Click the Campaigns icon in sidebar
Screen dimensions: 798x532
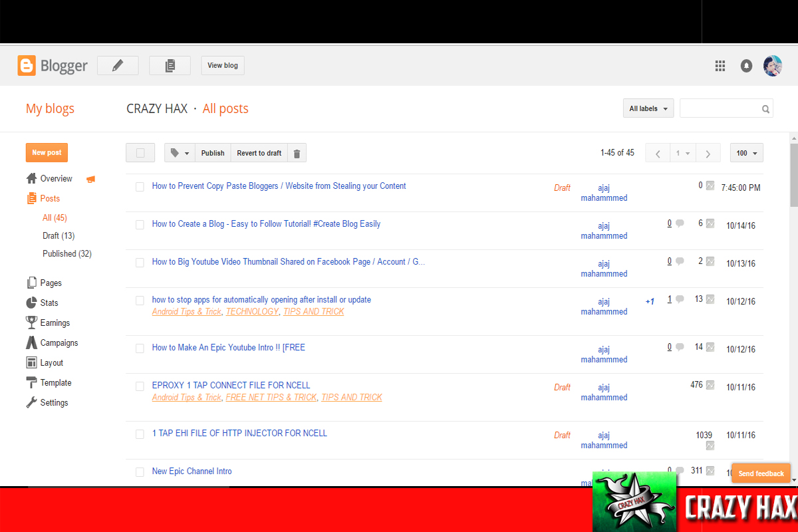tap(31, 342)
